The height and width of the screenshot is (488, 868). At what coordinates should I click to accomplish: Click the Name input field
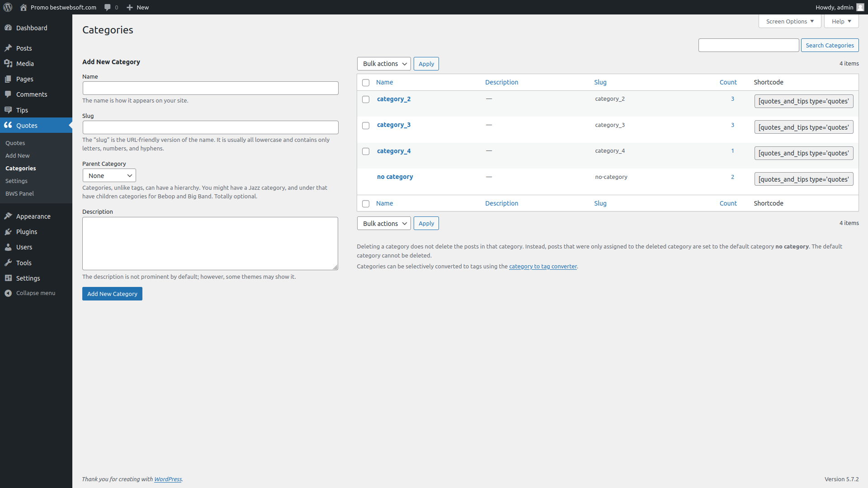pyautogui.click(x=210, y=88)
